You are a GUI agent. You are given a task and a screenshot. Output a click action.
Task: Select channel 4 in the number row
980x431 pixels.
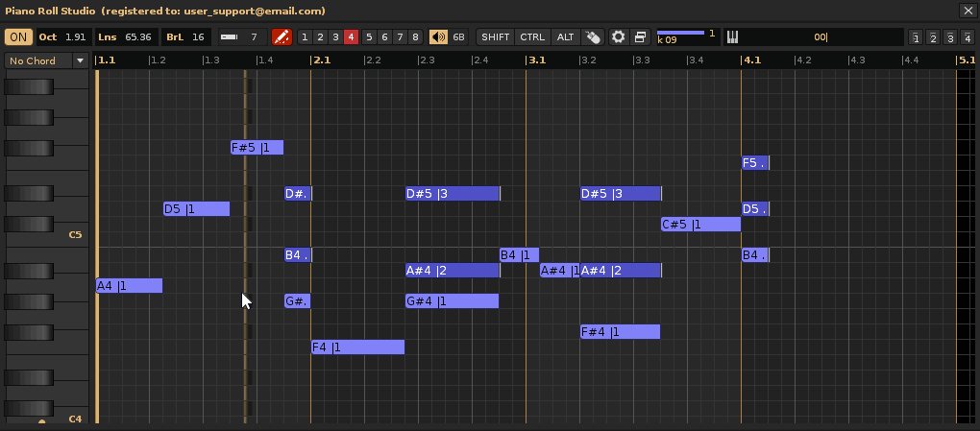351,37
